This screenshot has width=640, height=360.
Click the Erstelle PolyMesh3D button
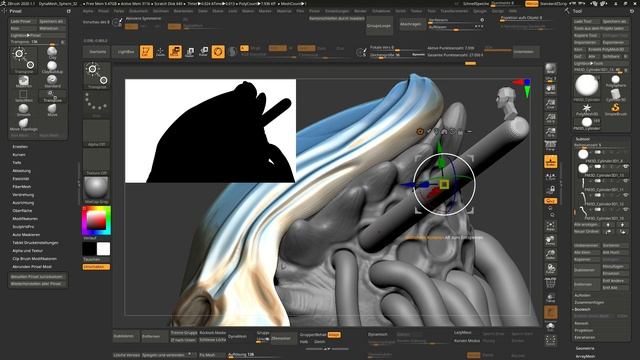(x=607, y=49)
